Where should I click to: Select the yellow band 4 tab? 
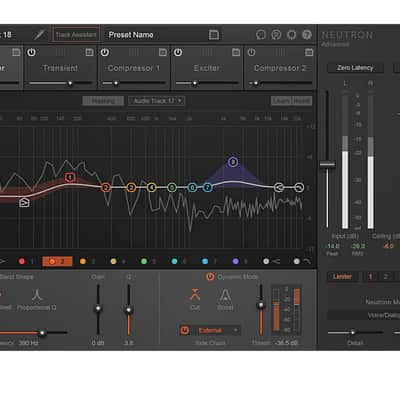118,262
